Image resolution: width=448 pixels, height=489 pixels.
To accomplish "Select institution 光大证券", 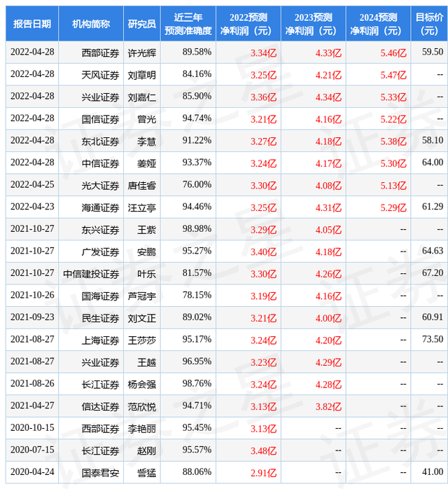I will [100, 186].
